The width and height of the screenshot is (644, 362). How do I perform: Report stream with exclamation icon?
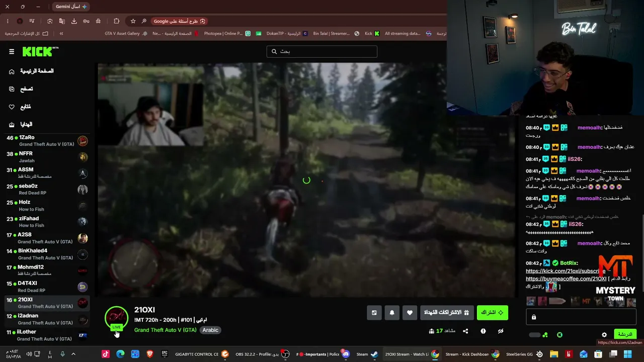tap(483, 331)
